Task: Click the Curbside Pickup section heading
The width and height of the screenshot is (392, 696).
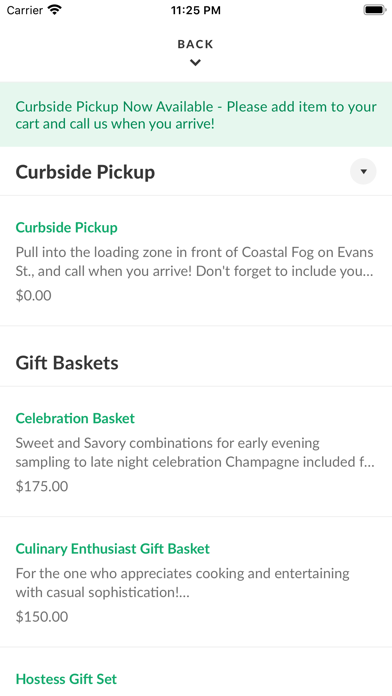Action: pos(85,172)
